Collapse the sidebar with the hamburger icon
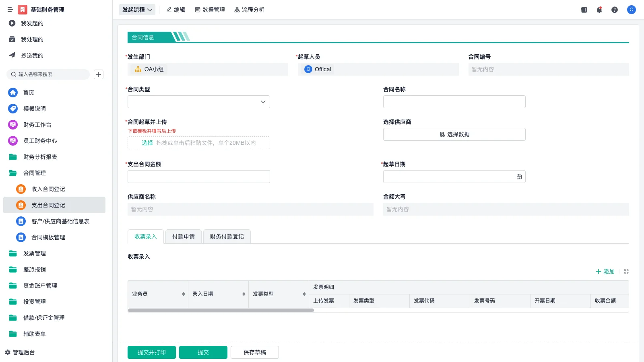 10,10
